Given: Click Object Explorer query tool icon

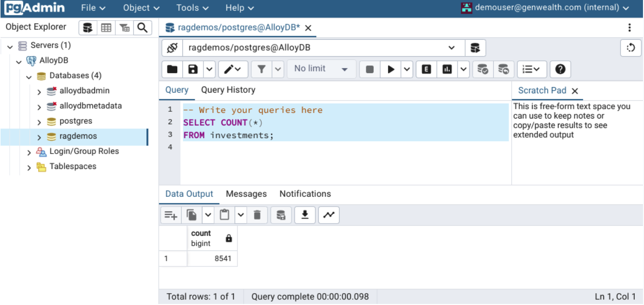Looking at the screenshot, I should click(88, 27).
